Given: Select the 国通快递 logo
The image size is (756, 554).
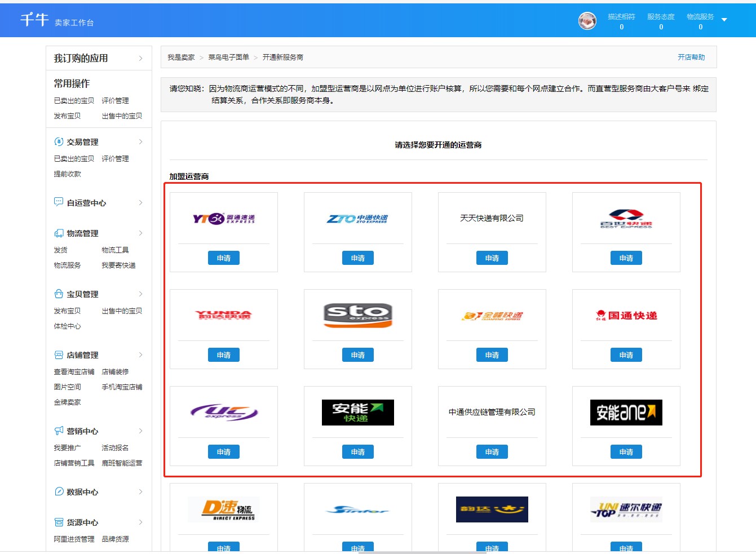Looking at the screenshot, I should coord(626,316).
